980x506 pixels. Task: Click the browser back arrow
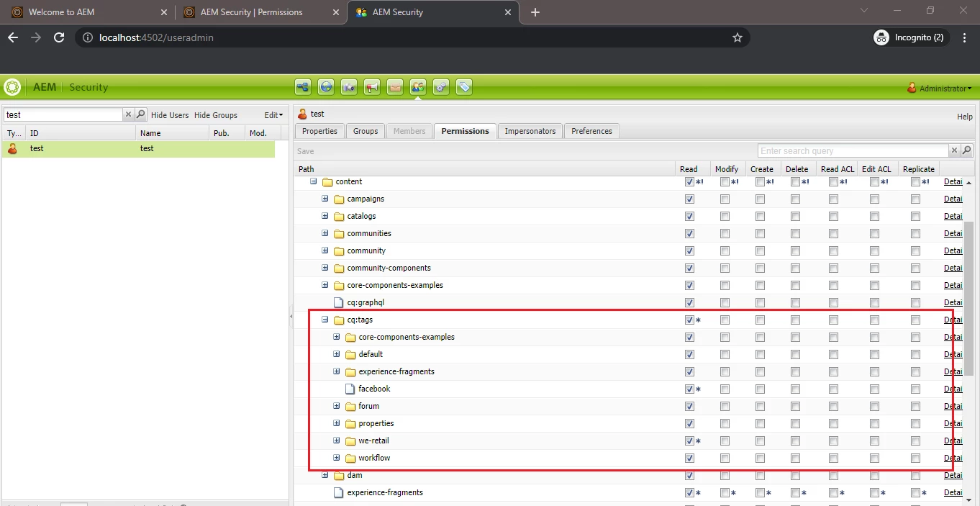click(13, 37)
